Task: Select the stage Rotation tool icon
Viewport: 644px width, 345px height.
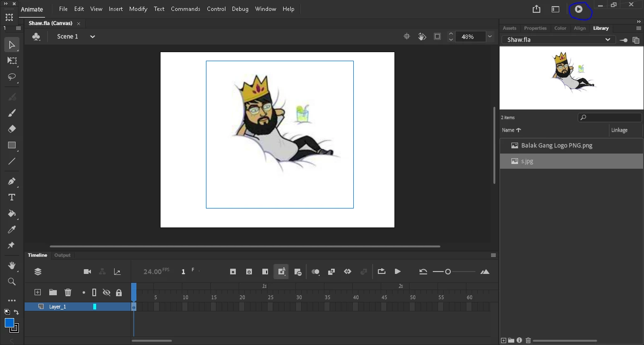Action: tap(422, 36)
